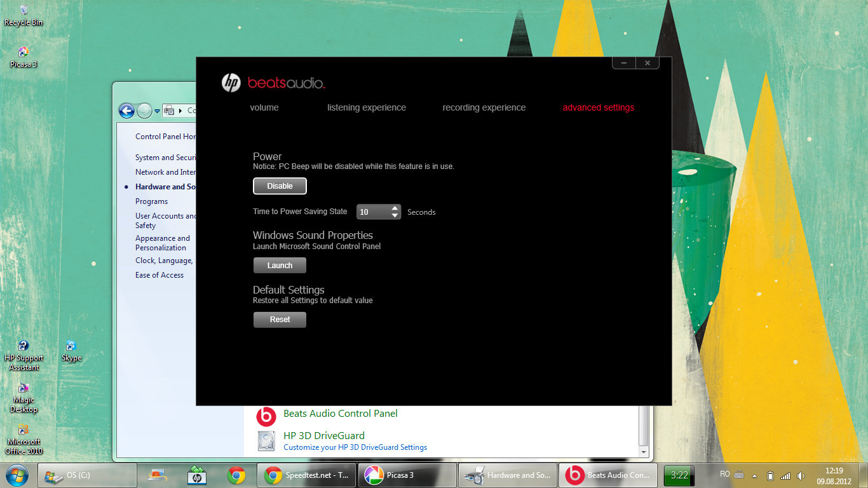Select the advanced settings tab
The height and width of the screenshot is (488, 868).
(599, 107)
